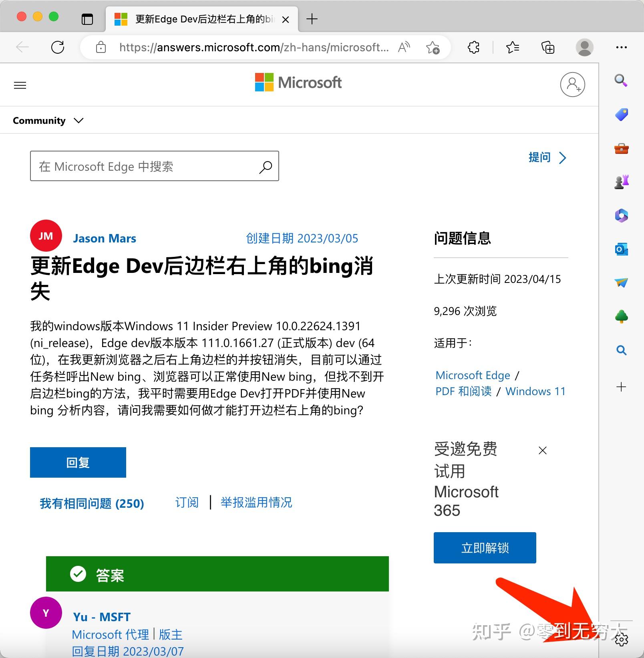Open the Games sidebar panel
This screenshot has width=644, height=658.
click(x=621, y=182)
